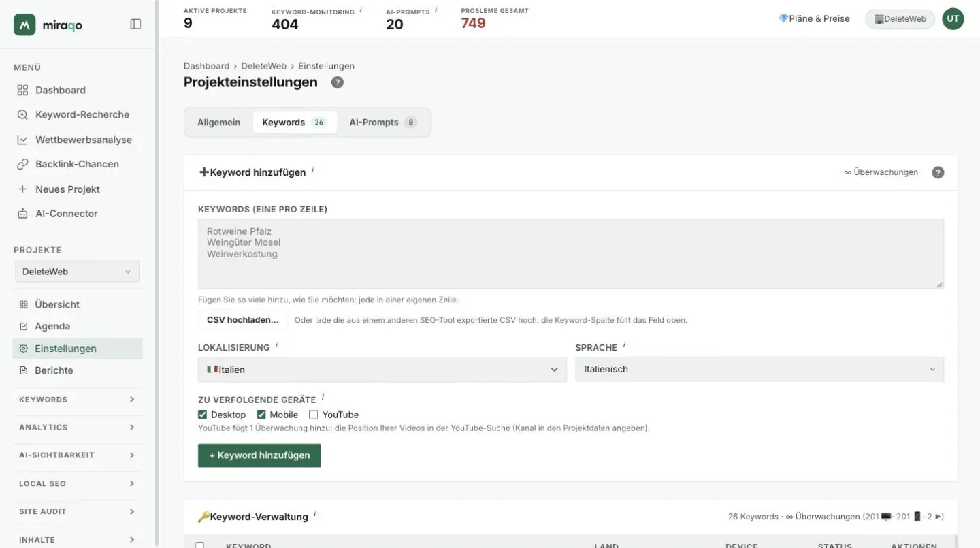Click the AI-Connector robot icon
This screenshot has width=980, height=548.
tap(22, 214)
